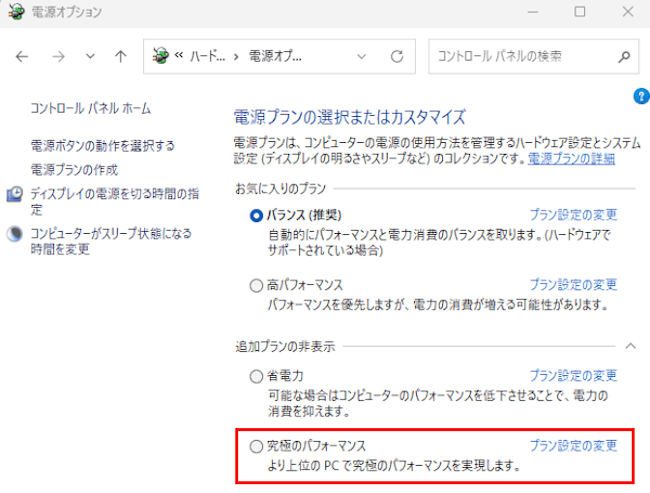This screenshot has width=650, height=493.
Task: Open コンピューターがスリープ状態になる時間を変更 link
Action: point(111,241)
